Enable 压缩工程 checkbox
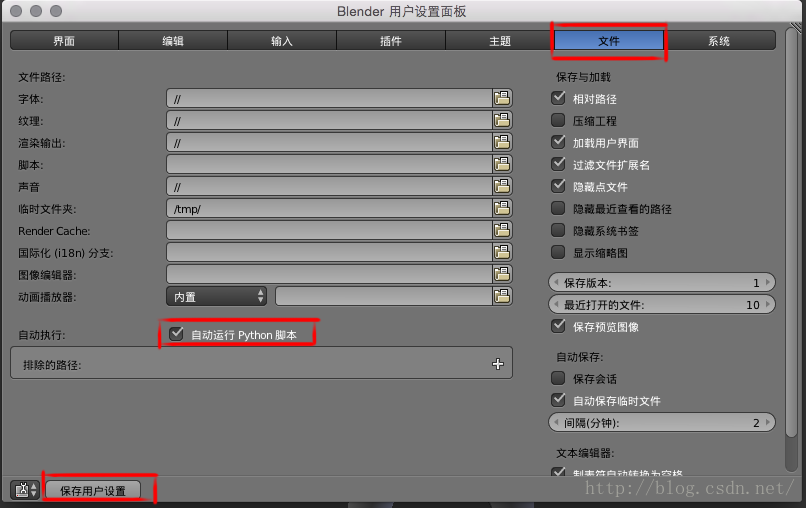 coord(558,120)
